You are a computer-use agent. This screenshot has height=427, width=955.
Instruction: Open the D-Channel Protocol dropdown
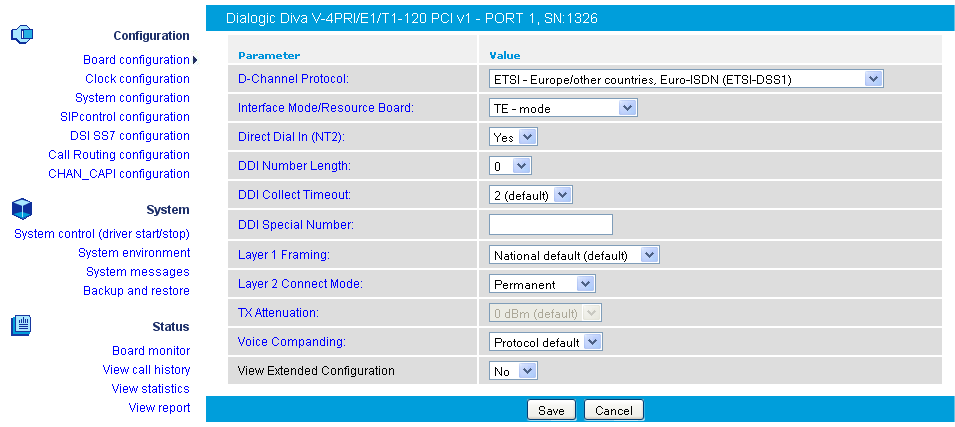(x=686, y=79)
